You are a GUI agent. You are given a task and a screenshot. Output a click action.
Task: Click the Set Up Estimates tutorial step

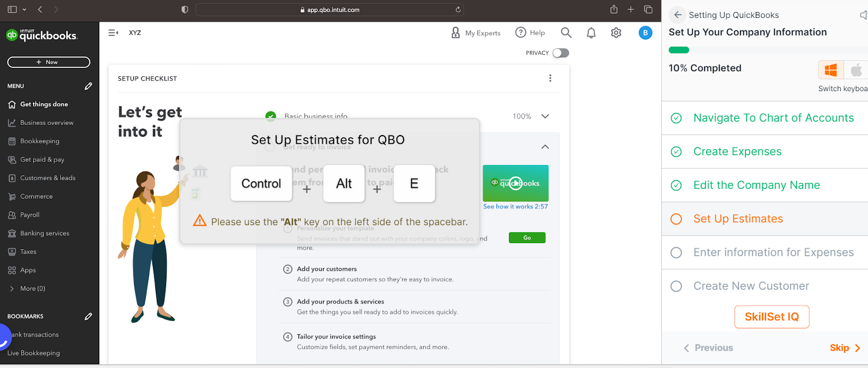(765, 219)
